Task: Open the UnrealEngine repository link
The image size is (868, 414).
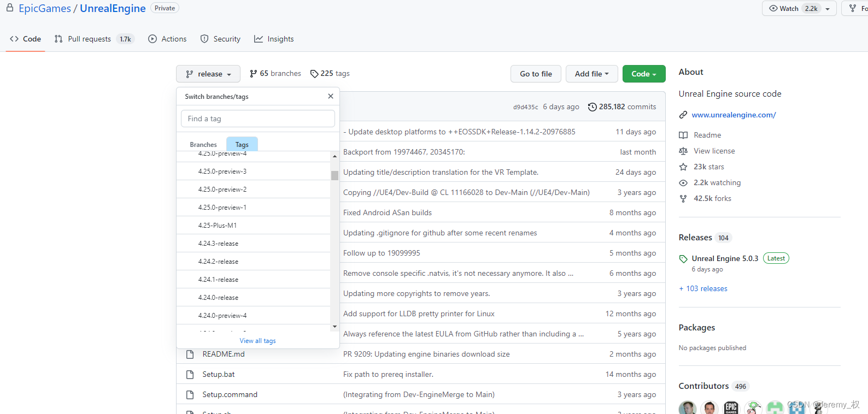Action: point(113,8)
